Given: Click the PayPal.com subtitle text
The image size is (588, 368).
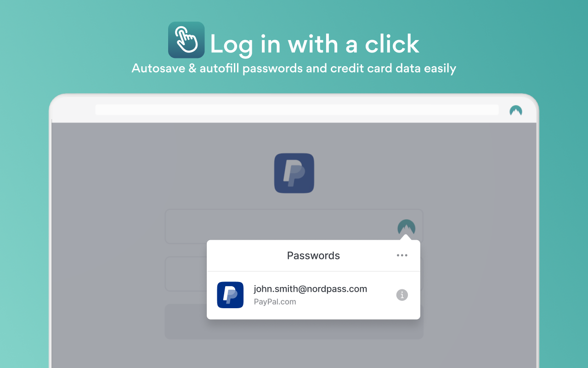Looking at the screenshot, I should click(275, 302).
